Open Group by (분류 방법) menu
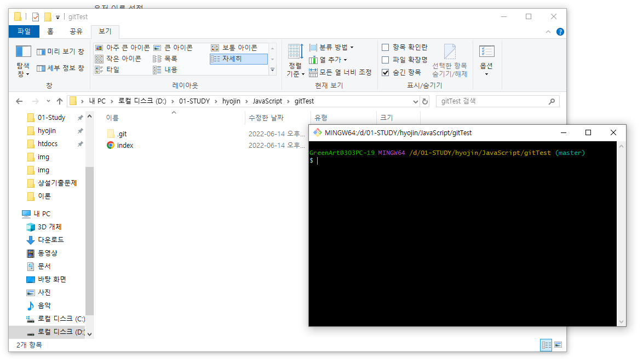The width and height of the screenshot is (643, 364). pos(331,48)
